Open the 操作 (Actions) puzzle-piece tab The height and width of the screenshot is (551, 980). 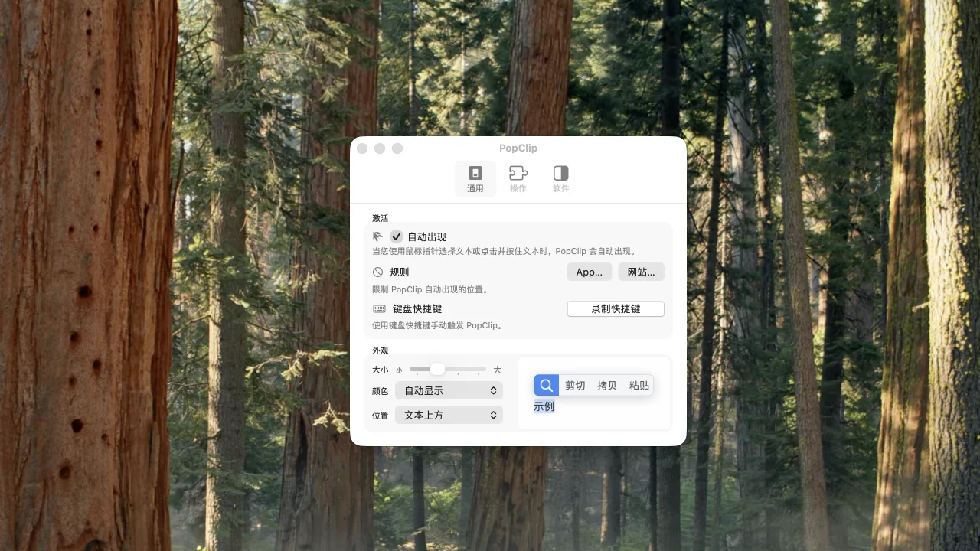point(518,178)
